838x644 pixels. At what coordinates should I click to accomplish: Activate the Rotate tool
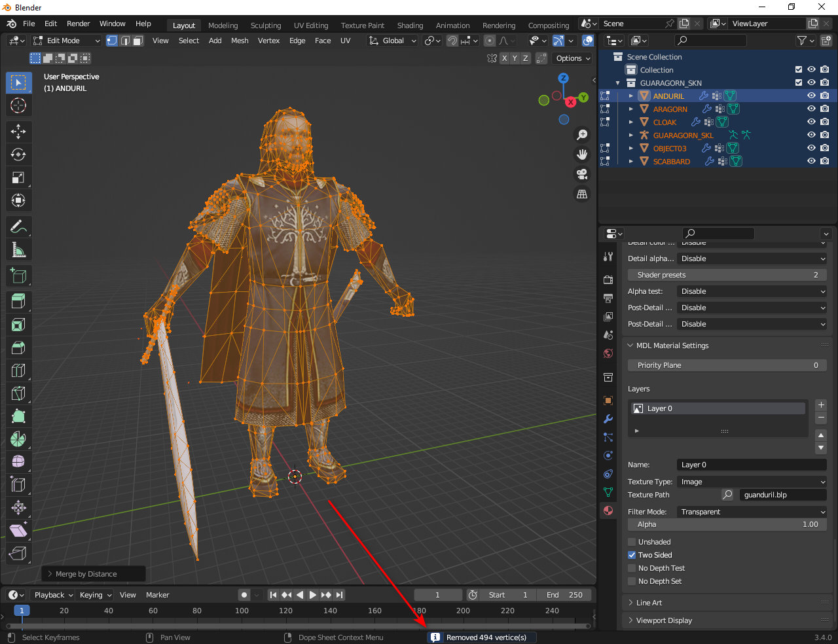coord(18,154)
